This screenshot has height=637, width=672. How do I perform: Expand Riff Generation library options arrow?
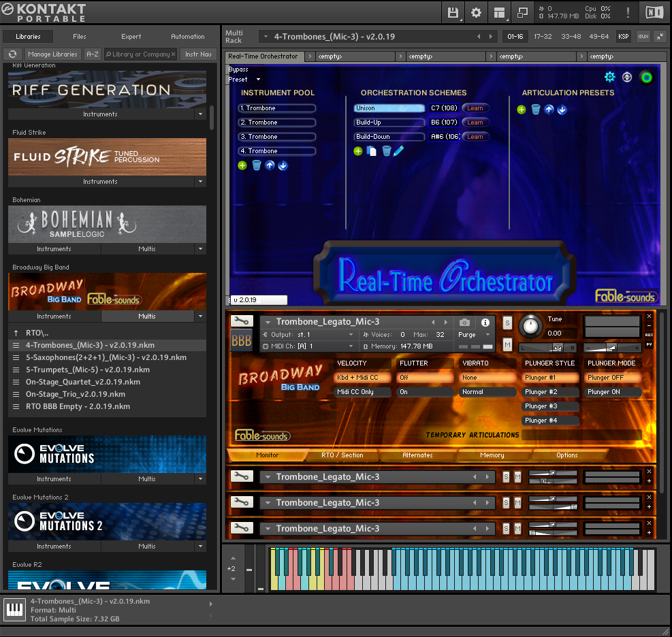coord(201,114)
